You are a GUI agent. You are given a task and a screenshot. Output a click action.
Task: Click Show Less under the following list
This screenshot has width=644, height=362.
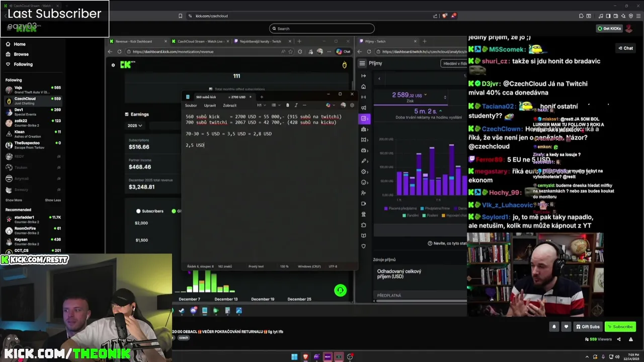click(x=53, y=200)
